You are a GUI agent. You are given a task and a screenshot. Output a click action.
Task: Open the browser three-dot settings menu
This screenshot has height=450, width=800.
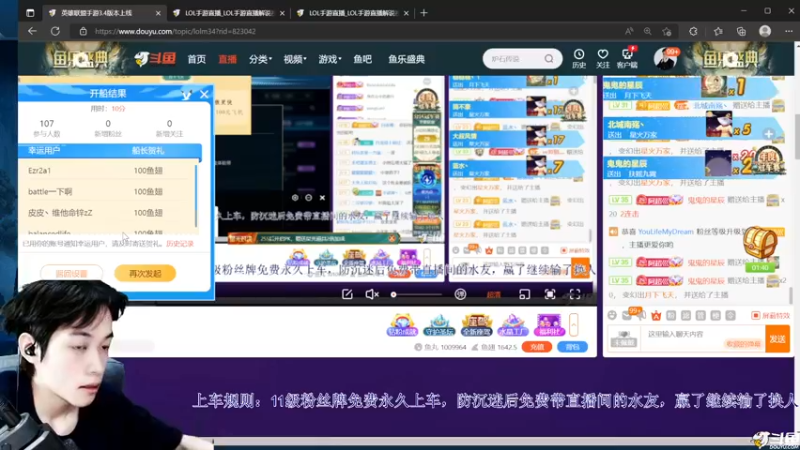click(788, 31)
